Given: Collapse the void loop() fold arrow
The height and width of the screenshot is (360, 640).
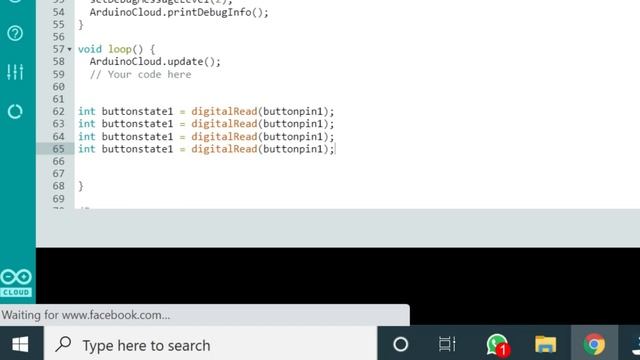Looking at the screenshot, I should [69, 49].
